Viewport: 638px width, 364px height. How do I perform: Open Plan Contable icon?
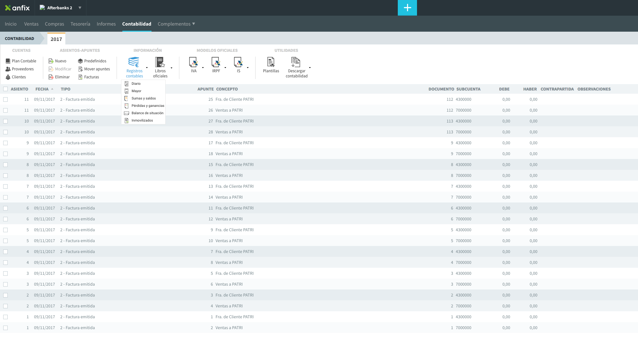coord(8,61)
